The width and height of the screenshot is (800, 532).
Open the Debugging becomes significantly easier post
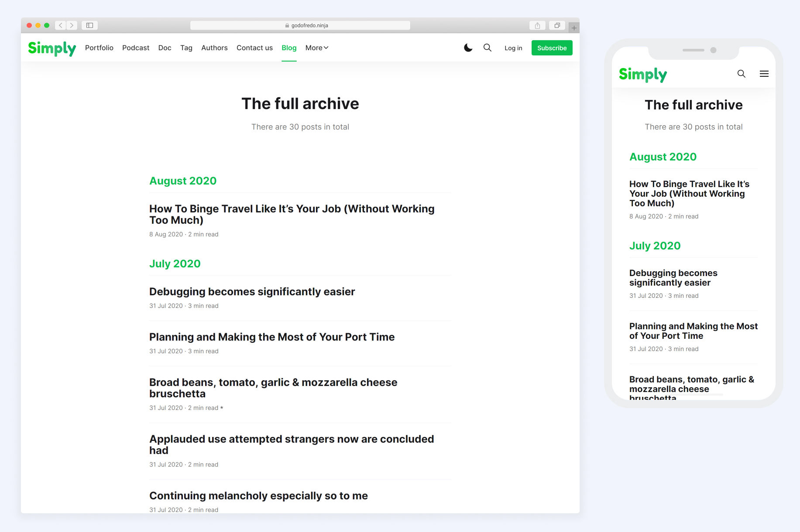point(252,292)
